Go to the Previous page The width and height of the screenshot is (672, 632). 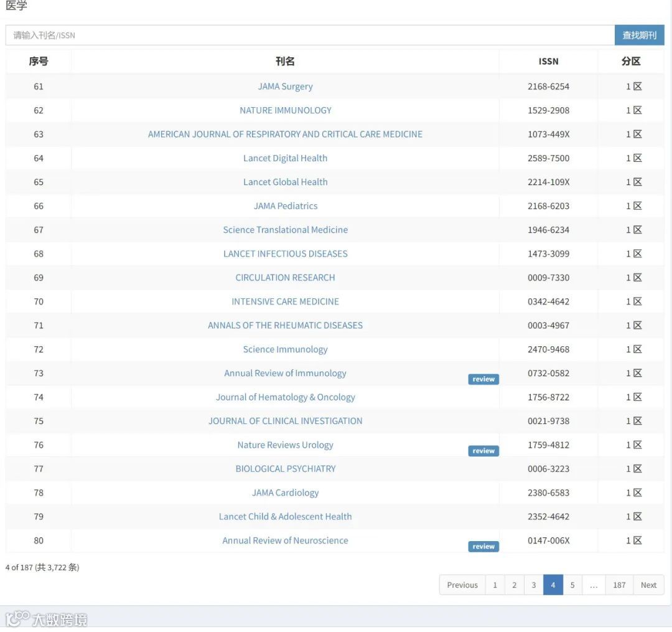click(x=462, y=585)
